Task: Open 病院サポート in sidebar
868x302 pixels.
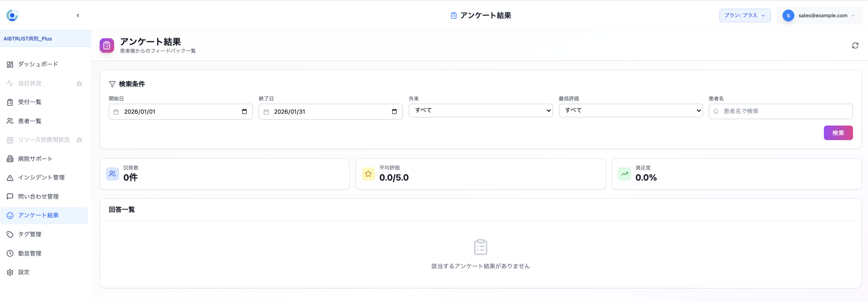Action: tap(44, 159)
